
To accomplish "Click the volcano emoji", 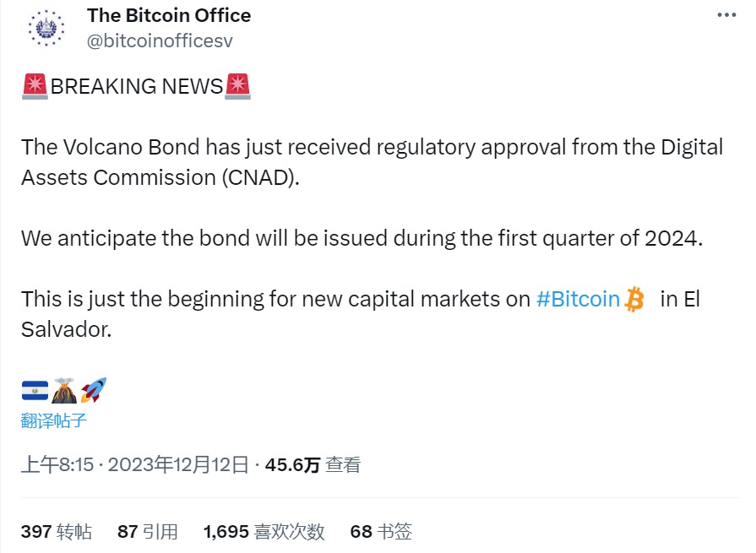I will pyautogui.click(x=64, y=390).
